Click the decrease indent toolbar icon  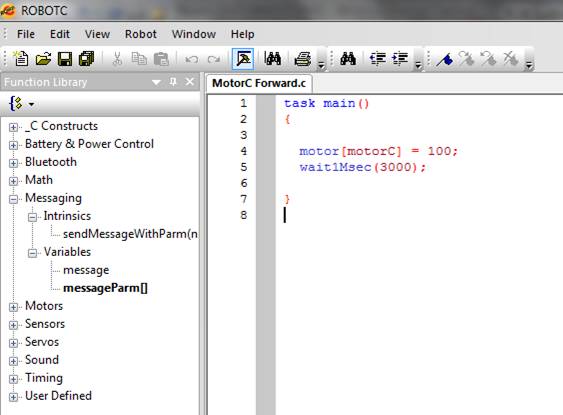(x=378, y=59)
